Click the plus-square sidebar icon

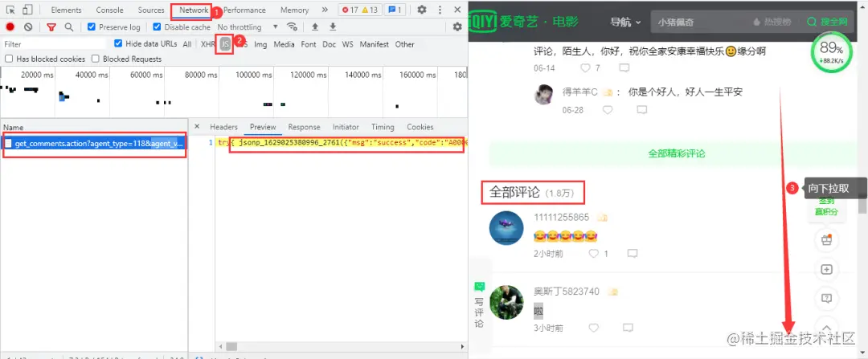coord(826,269)
